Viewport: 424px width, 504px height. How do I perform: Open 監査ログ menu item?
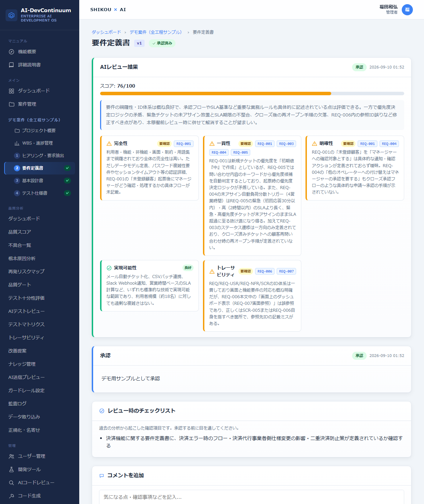click(17, 404)
